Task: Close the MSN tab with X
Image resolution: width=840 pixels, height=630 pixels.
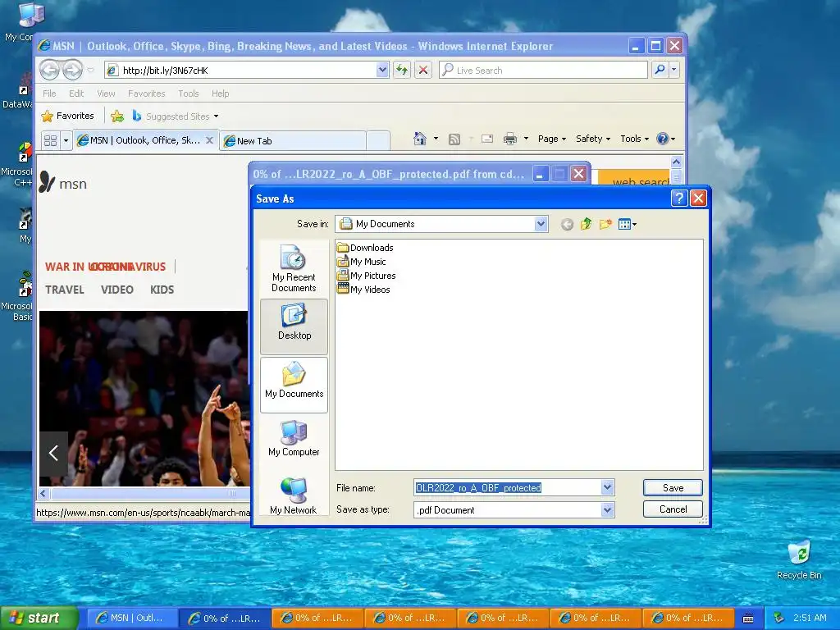Action: [x=209, y=140]
